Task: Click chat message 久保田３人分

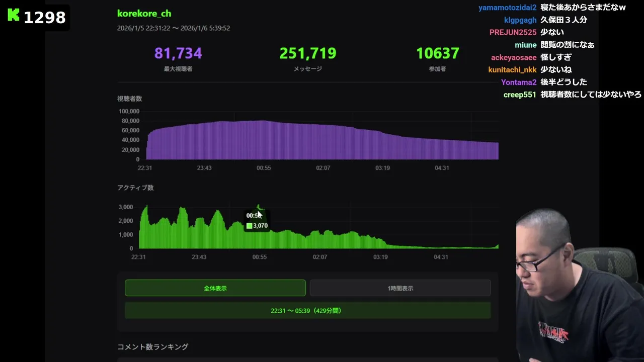Action: coord(563,20)
